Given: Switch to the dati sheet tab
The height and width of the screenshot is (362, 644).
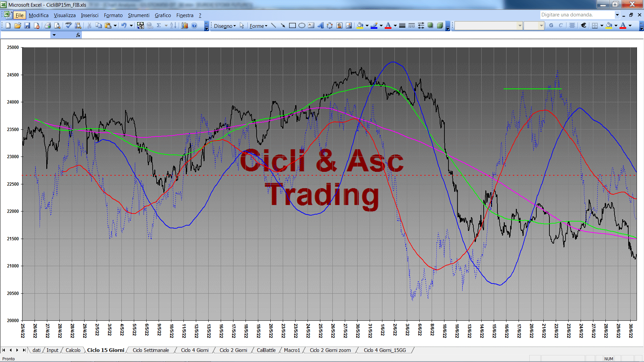Looking at the screenshot, I should tap(37, 350).
